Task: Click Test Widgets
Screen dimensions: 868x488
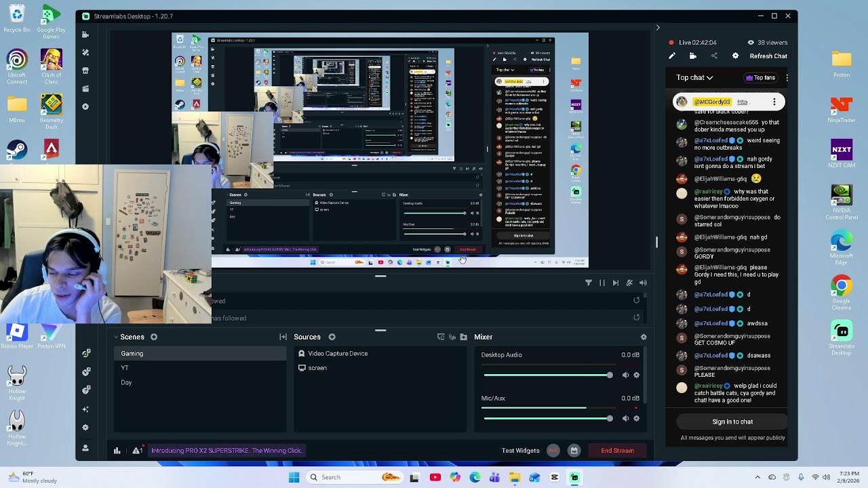Action: tap(520, 451)
